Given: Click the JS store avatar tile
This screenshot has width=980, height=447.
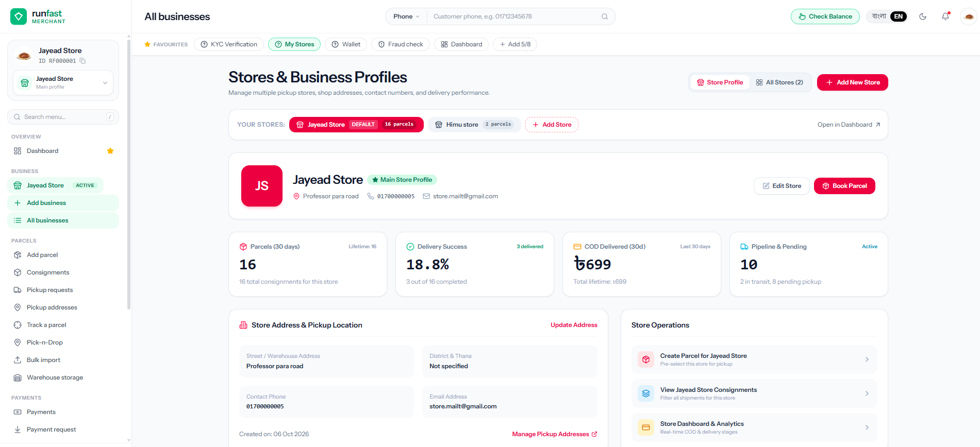Looking at the screenshot, I should (262, 186).
